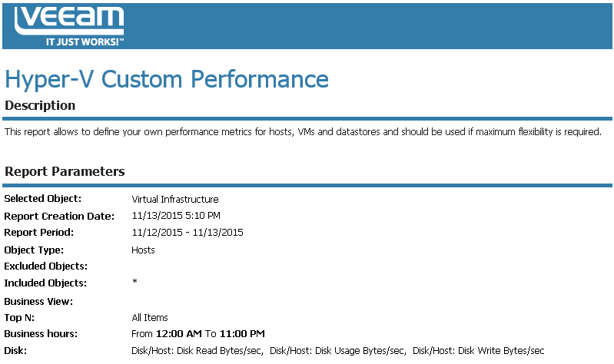The image size is (614, 364).
Task: Select the All Items Top N value
Action: [150, 317]
